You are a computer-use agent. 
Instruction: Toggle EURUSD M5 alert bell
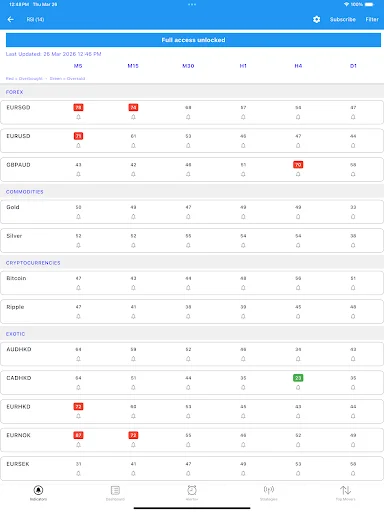coord(78,146)
